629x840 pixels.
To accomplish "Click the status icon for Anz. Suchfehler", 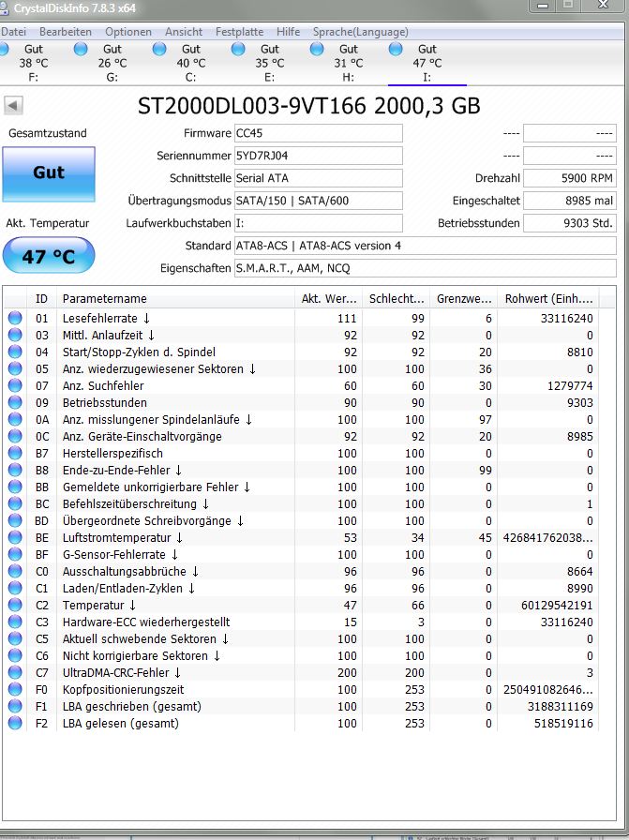I will (15, 385).
